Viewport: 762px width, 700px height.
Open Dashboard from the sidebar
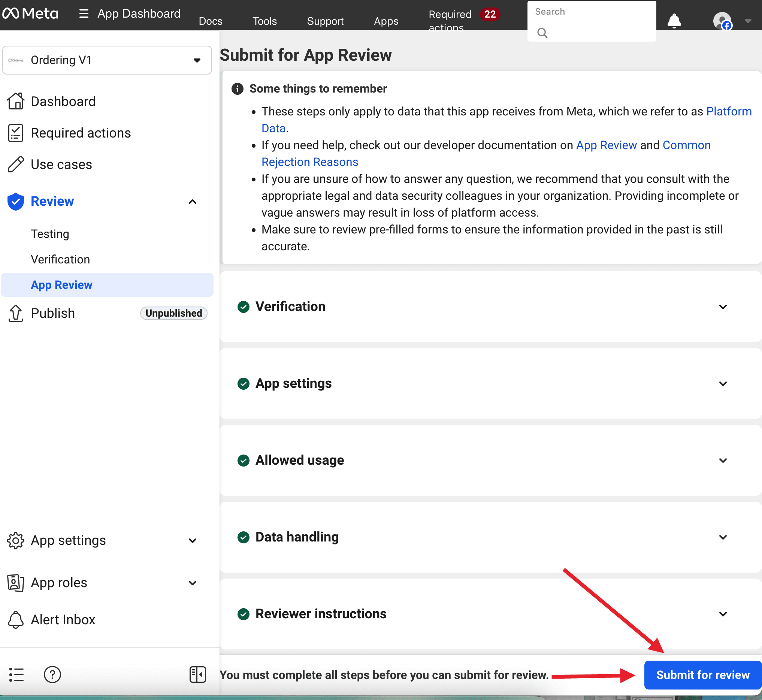click(63, 102)
